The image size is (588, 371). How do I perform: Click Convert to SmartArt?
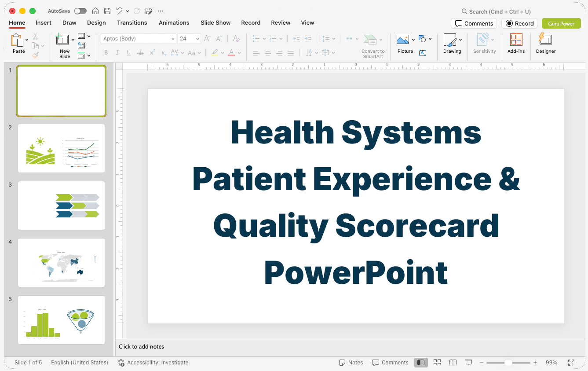[373, 46]
